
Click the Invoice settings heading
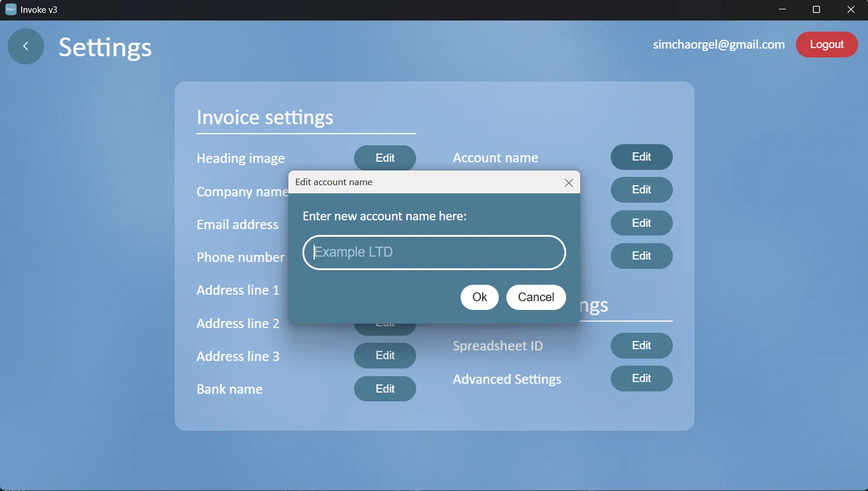[265, 117]
